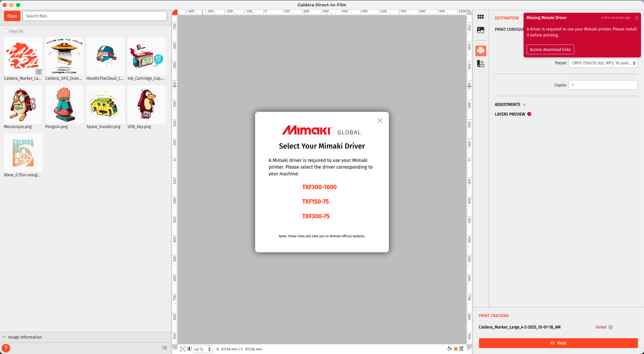Open the image settings panel icon
The width and height of the screenshot is (644, 354).
click(x=481, y=30)
